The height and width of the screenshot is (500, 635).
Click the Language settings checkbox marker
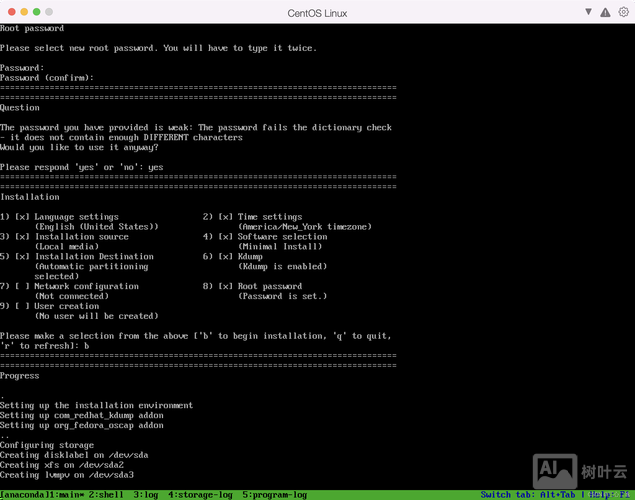point(22,217)
